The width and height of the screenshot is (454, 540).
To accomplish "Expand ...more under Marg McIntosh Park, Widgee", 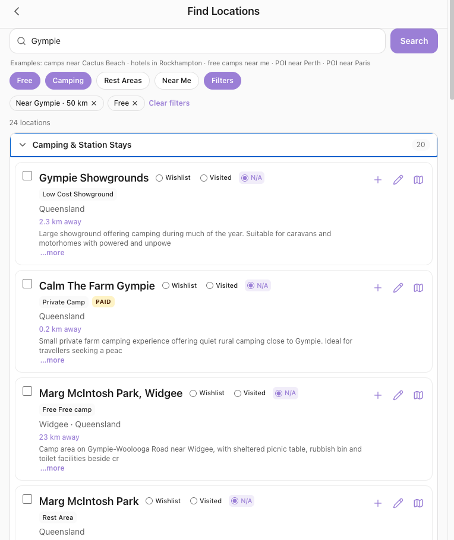I will click(x=52, y=468).
